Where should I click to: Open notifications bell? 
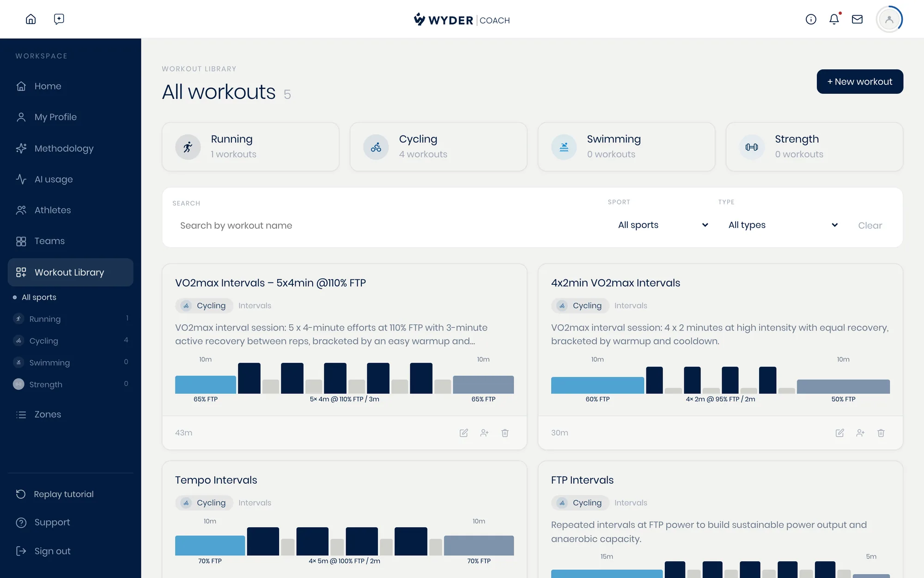(834, 19)
